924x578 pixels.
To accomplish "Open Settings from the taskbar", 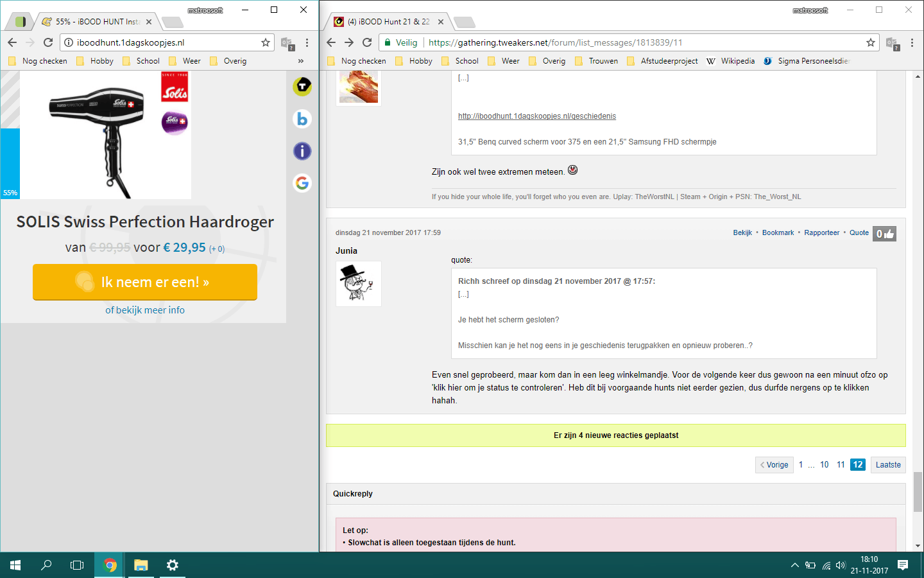I will (x=173, y=565).
